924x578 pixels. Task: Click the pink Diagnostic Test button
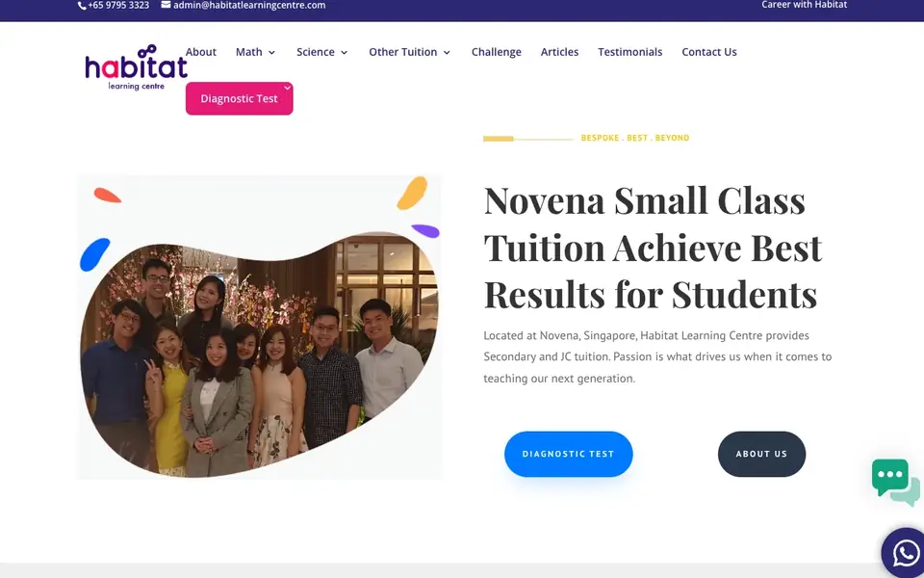point(240,98)
